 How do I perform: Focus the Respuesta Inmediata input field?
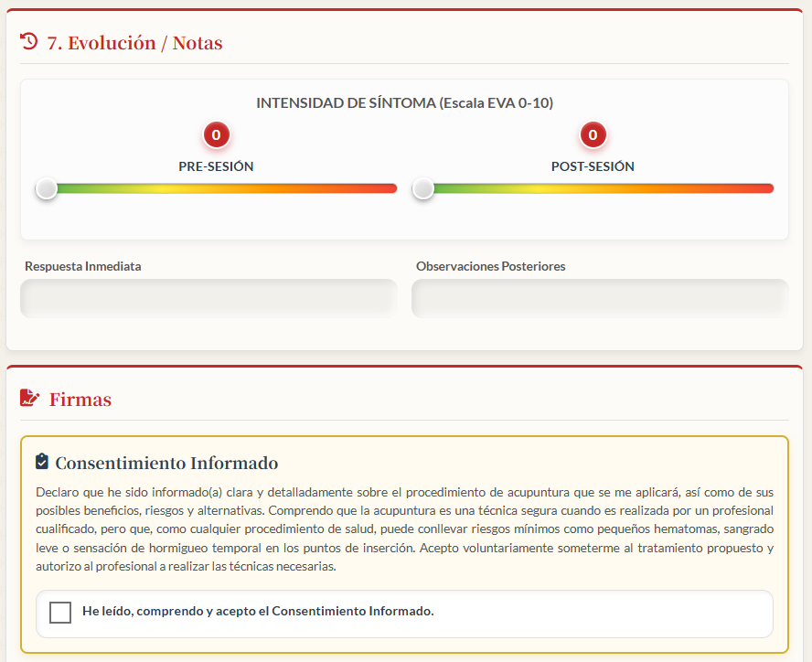(208, 298)
